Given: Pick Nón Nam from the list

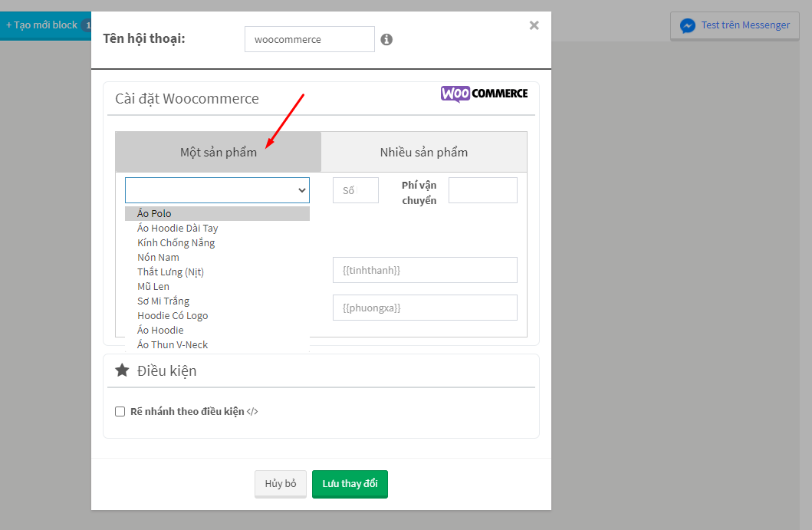Looking at the screenshot, I should (x=218, y=257).
